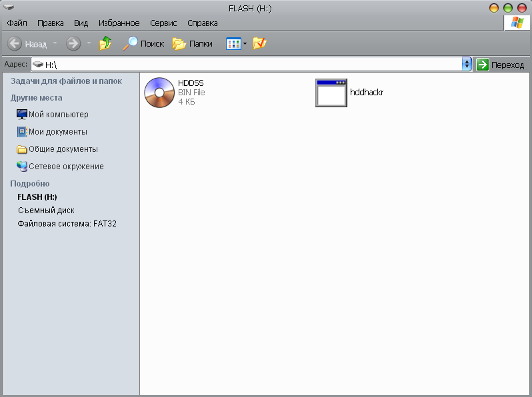Open Мой компьютер link
This screenshot has width=532, height=397.
point(59,115)
